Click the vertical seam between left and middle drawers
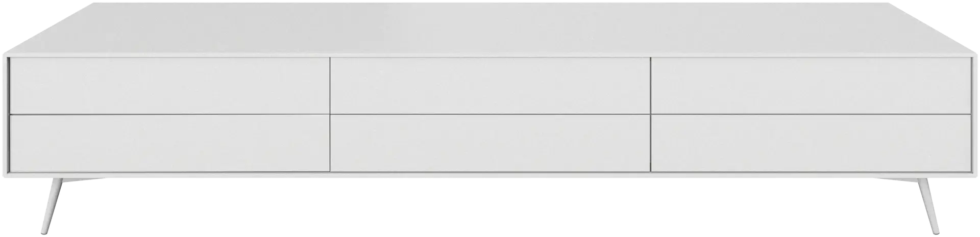The width and height of the screenshot is (980, 237). click(330, 114)
